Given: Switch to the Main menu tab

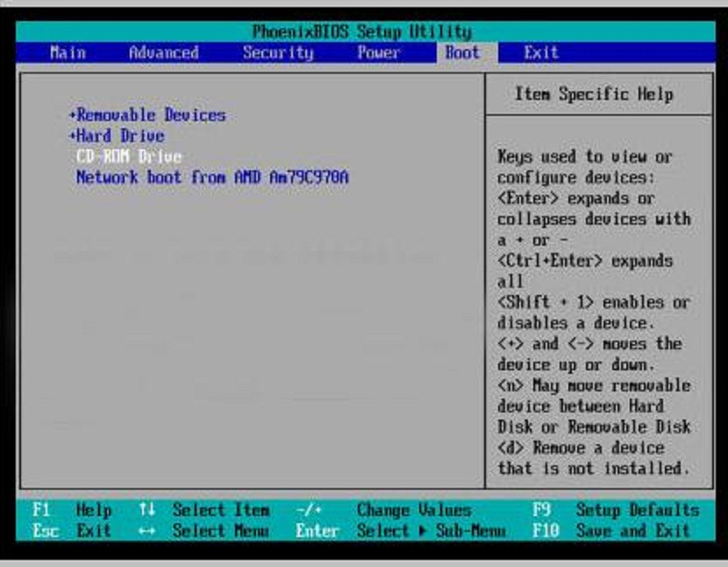Looking at the screenshot, I should click(x=67, y=53).
